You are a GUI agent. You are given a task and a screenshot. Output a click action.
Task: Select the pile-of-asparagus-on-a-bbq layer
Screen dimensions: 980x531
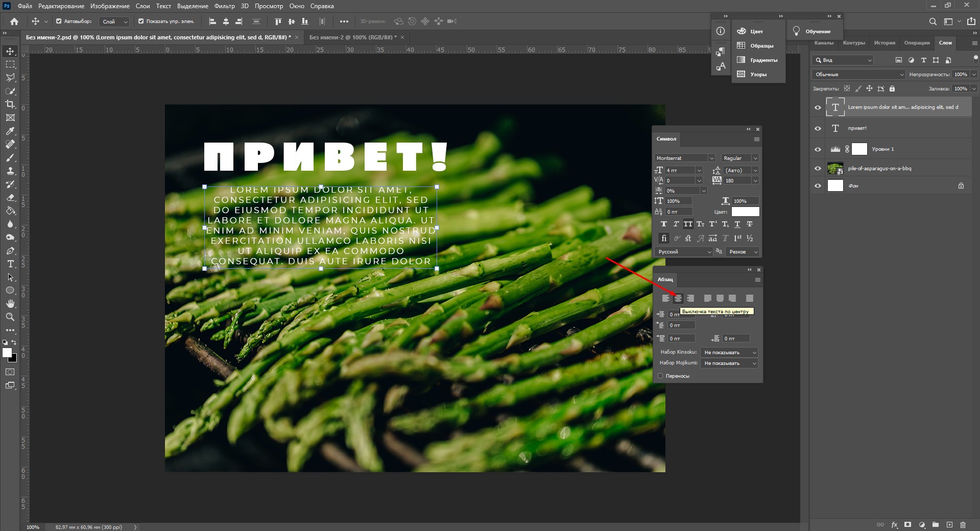point(879,169)
